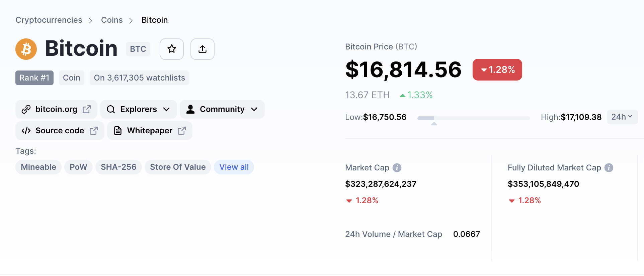Viewport: 644px width, 276px height.
Task: Select the Mineable tag
Action: 38,167
